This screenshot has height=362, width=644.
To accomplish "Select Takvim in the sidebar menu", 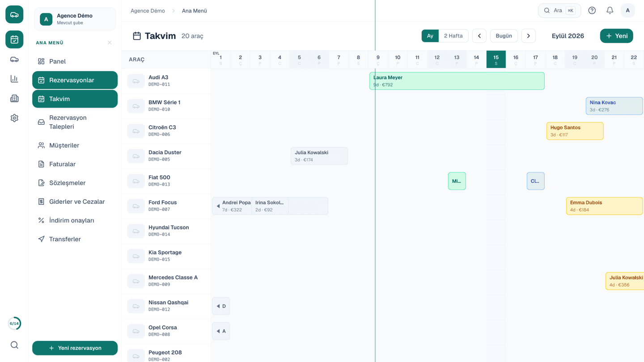I will point(75,99).
